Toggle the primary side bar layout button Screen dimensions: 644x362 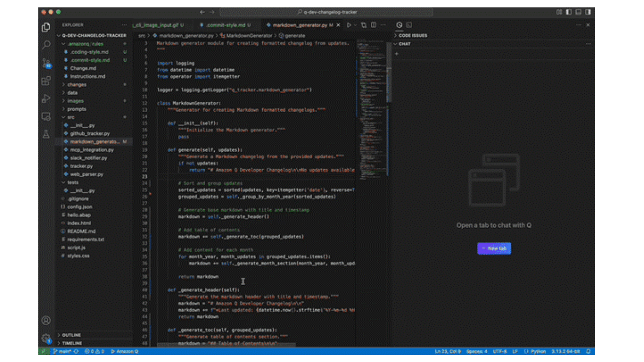click(x=569, y=12)
